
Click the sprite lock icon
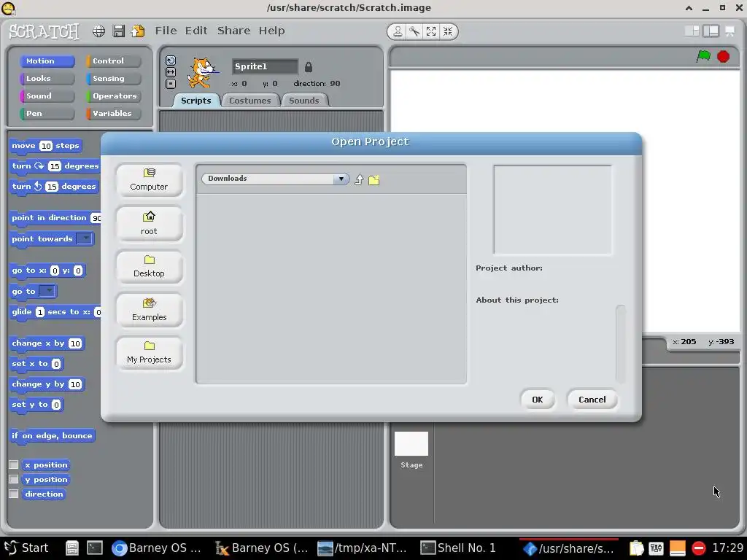pos(309,66)
